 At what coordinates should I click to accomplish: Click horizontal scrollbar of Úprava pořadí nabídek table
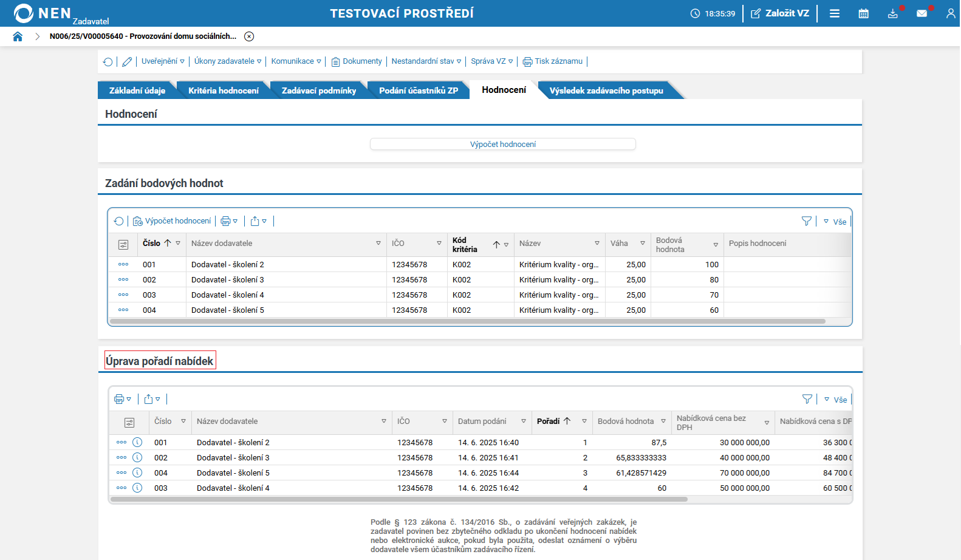[398, 499]
